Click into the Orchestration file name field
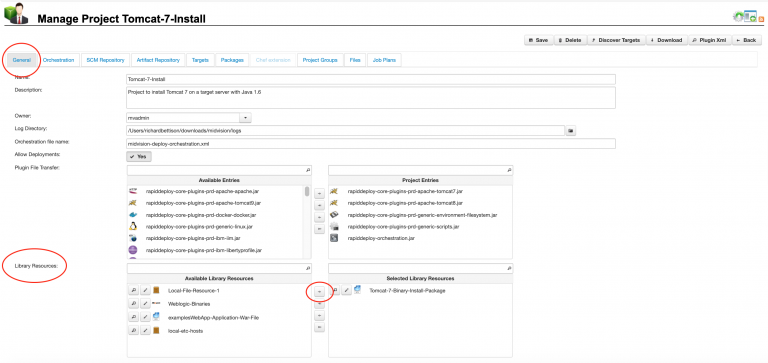The image size is (768, 363). 371,144
